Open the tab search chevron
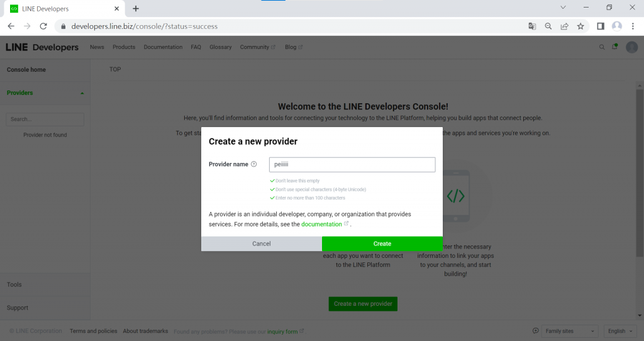 point(563,8)
